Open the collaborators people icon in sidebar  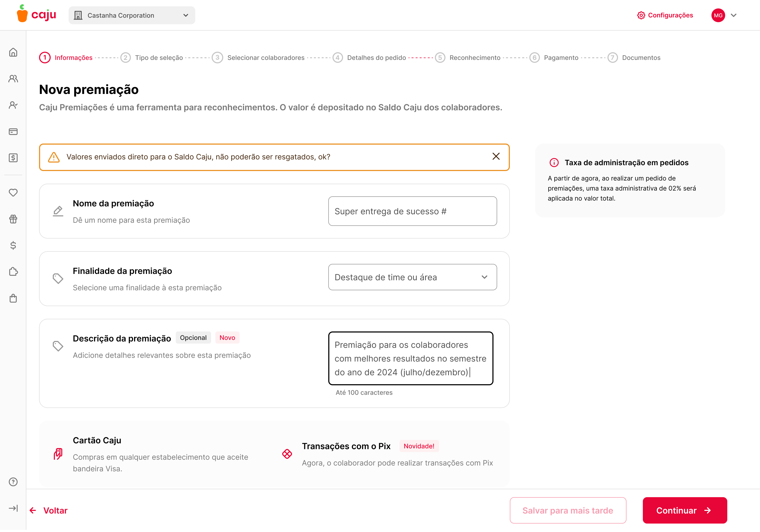point(13,78)
